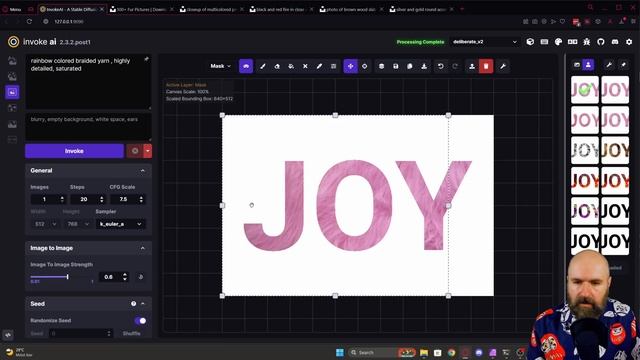
Task: Select the Fill bounding box tool
Action: (291, 66)
